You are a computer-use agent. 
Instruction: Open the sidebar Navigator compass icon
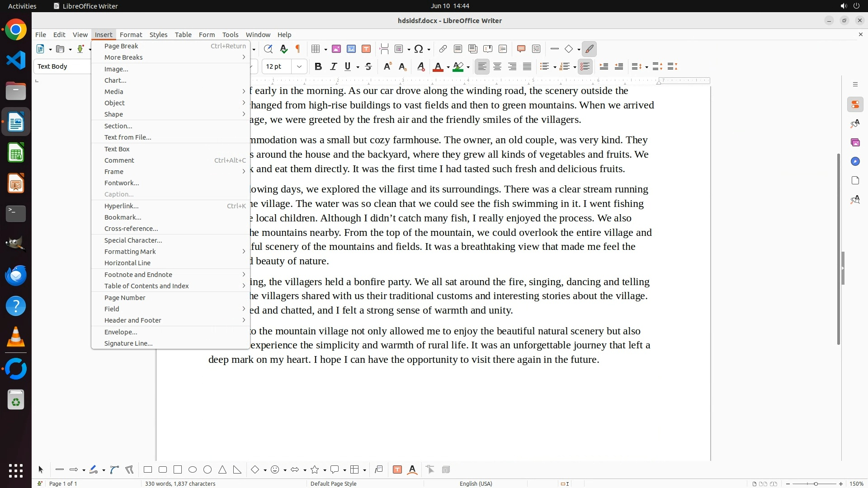[855, 162]
